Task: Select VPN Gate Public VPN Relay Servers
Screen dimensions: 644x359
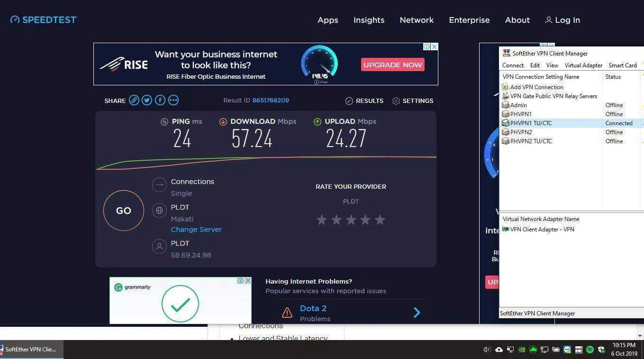Action: tap(549, 96)
